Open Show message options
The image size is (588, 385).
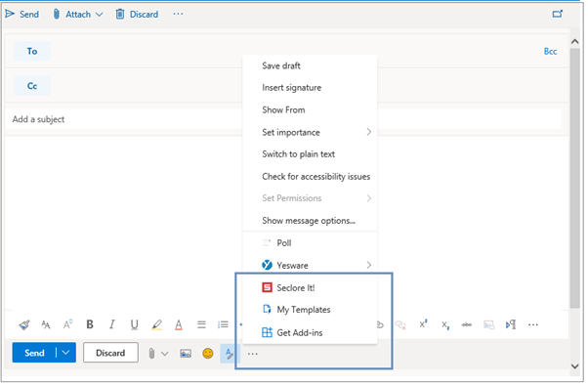310,221
